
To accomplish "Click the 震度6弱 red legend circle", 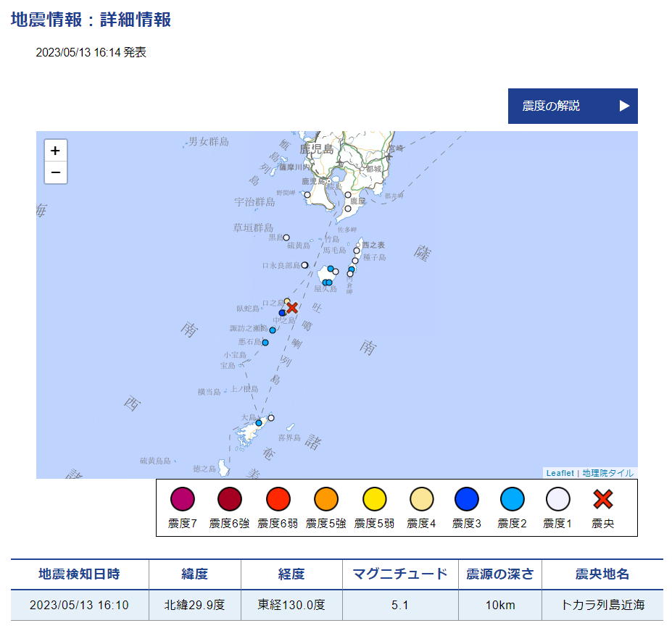I will coord(278,499).
